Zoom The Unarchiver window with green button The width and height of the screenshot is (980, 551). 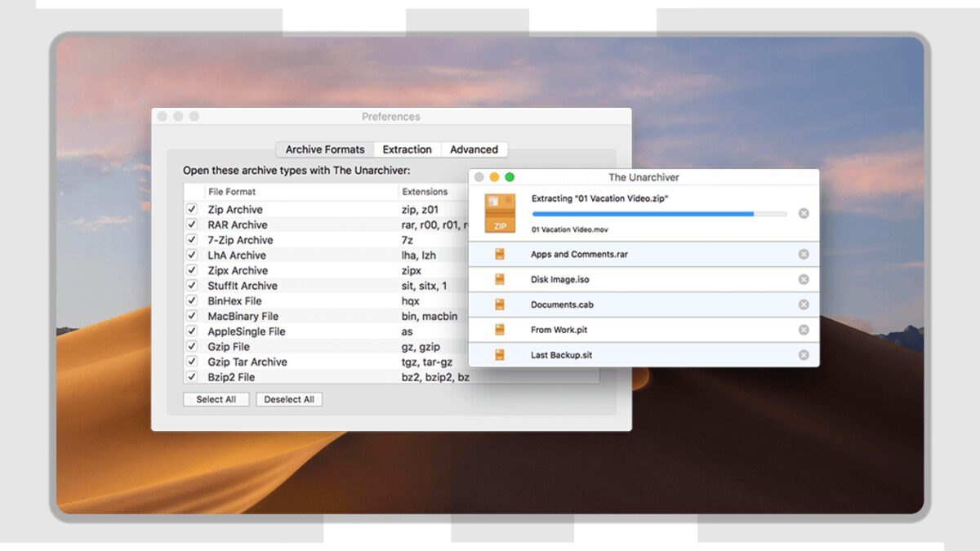click(x=510, y=177)
